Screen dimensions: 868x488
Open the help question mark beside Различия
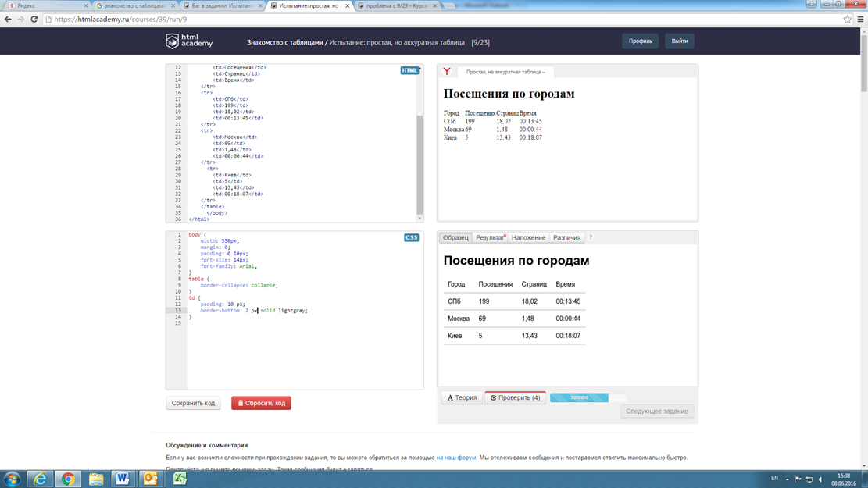pyautogui.click(x=591, y=237)
